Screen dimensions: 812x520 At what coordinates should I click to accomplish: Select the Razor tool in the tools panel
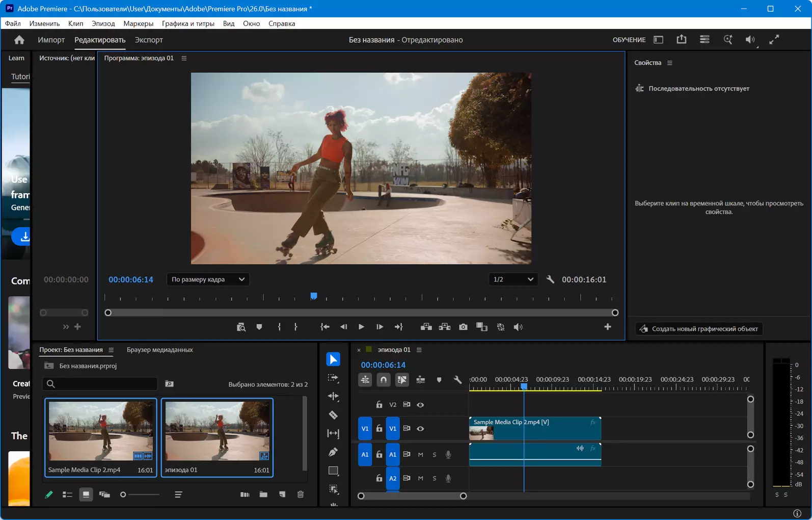333,415
